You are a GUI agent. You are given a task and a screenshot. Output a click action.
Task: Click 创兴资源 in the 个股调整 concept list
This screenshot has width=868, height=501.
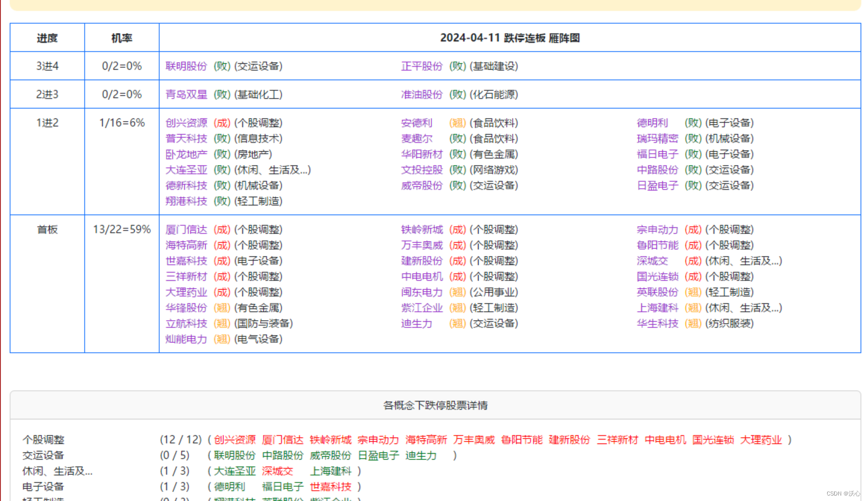[235, 440]
